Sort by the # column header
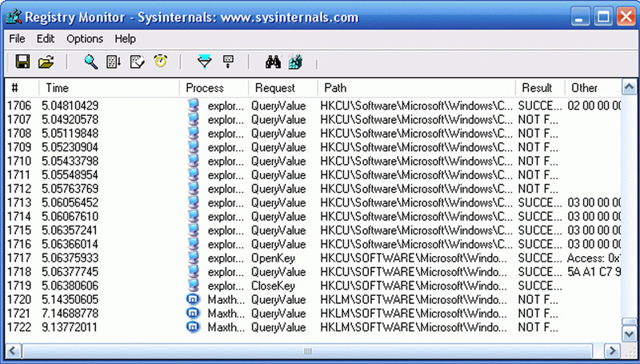 coord(22,88)
